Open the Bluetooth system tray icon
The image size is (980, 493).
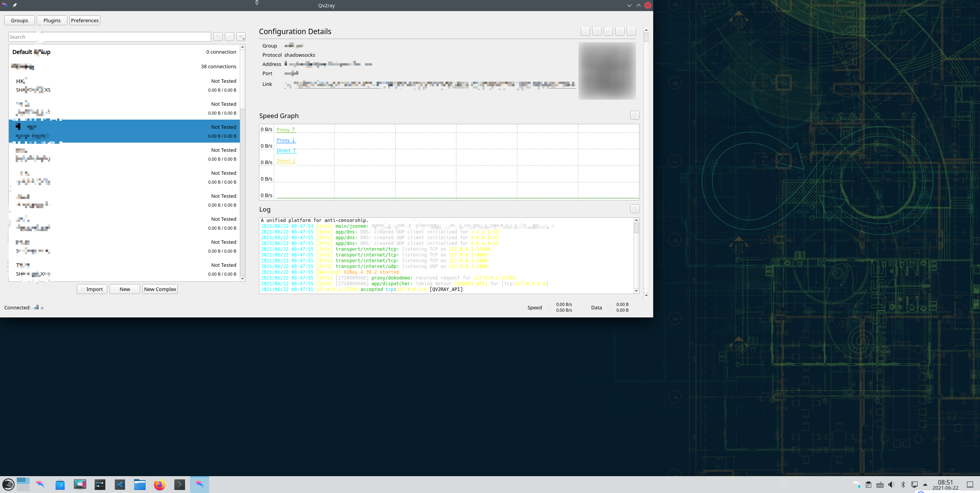pyautogui.click(x=903, y=484)
